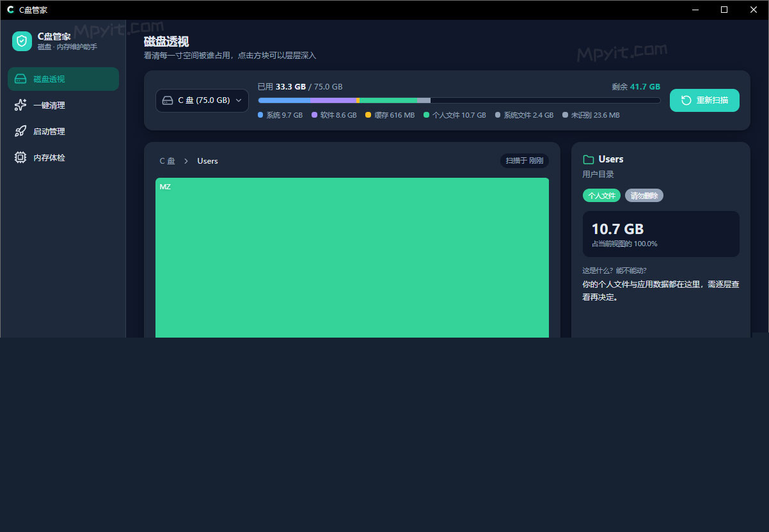Click the sparkle icon beside 一键清理
This screenshot has height=532, width=769.
(20, 106)
